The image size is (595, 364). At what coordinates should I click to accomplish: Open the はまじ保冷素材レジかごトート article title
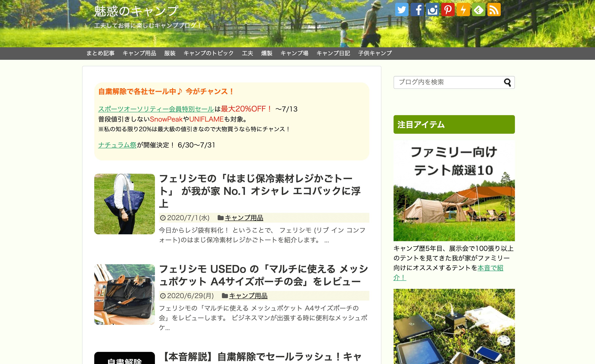point(260,191)
